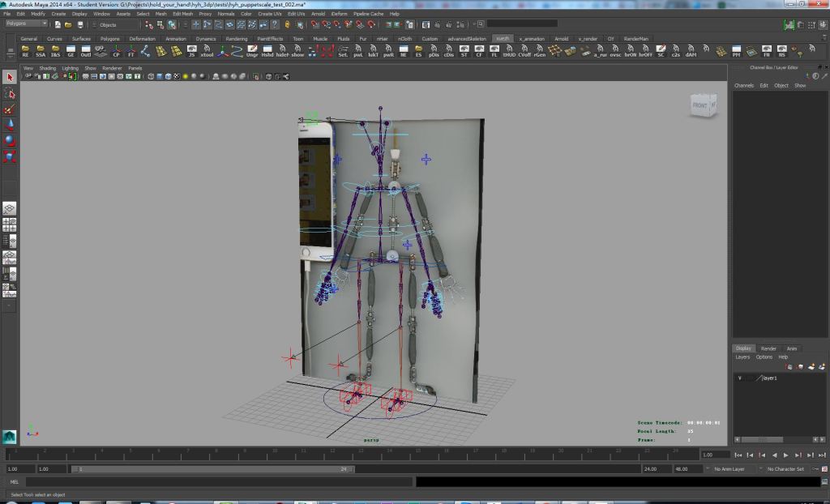Open the Polygons menu set dropdown
Image resolution: width=830 pixels, height=504 pixels.
(26, 23)
